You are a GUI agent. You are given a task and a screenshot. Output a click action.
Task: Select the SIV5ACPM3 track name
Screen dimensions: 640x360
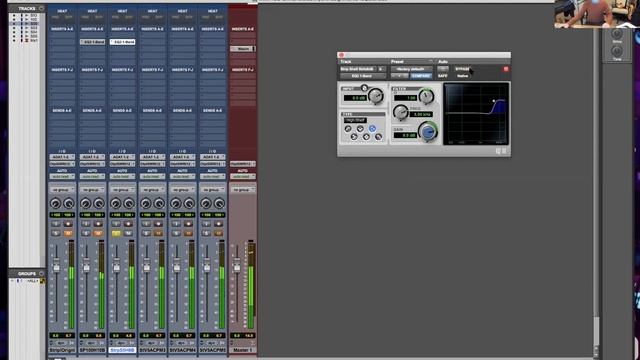pos(152,350)
